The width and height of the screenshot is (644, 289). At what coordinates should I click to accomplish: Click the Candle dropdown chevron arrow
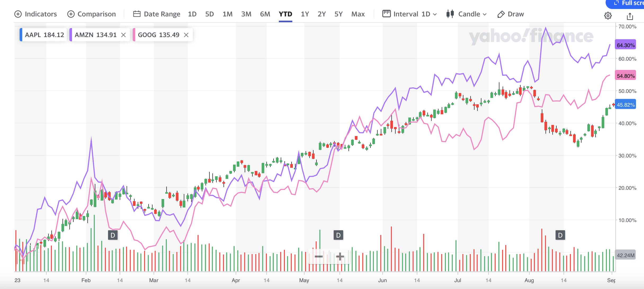click(x=485, y=14)
